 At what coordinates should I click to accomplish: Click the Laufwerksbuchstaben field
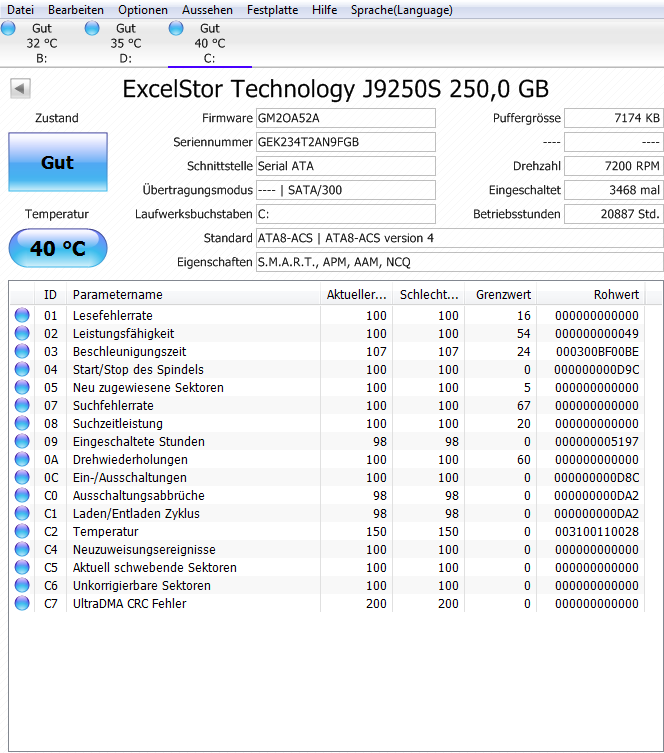[x=346, y=214]
